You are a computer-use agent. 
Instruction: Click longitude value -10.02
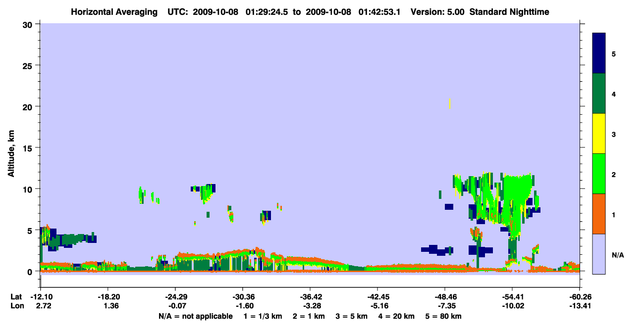[x=512, y=306]
